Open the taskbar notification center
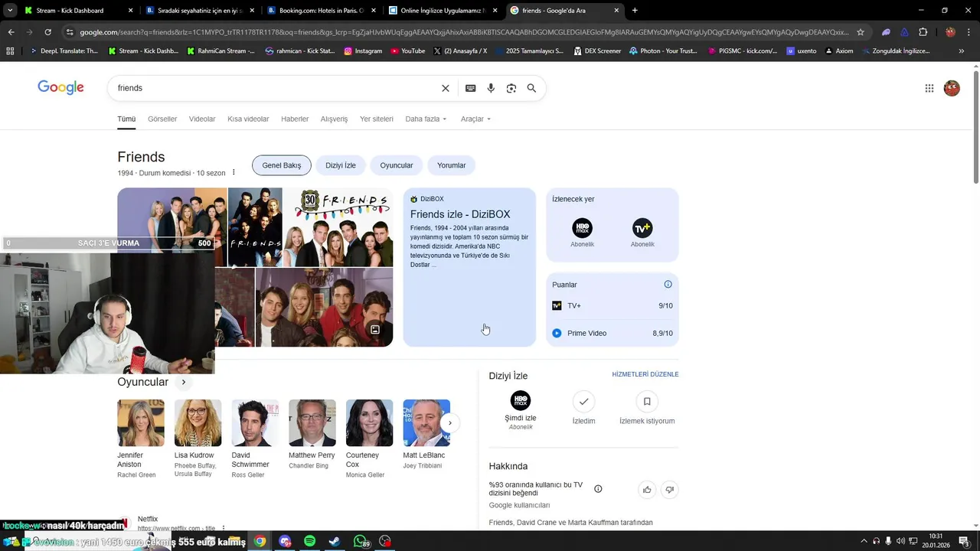The height and width of the screenshot is (551, 980). coord(964,541)
